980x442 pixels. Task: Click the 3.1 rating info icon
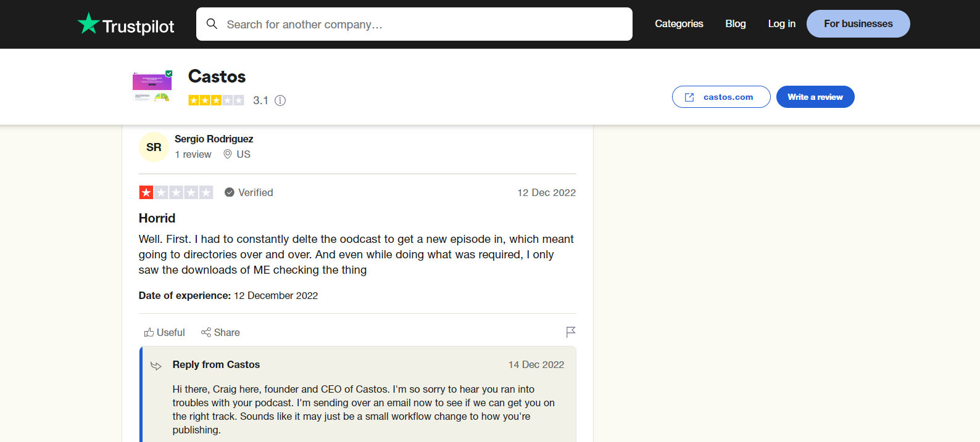280,100
